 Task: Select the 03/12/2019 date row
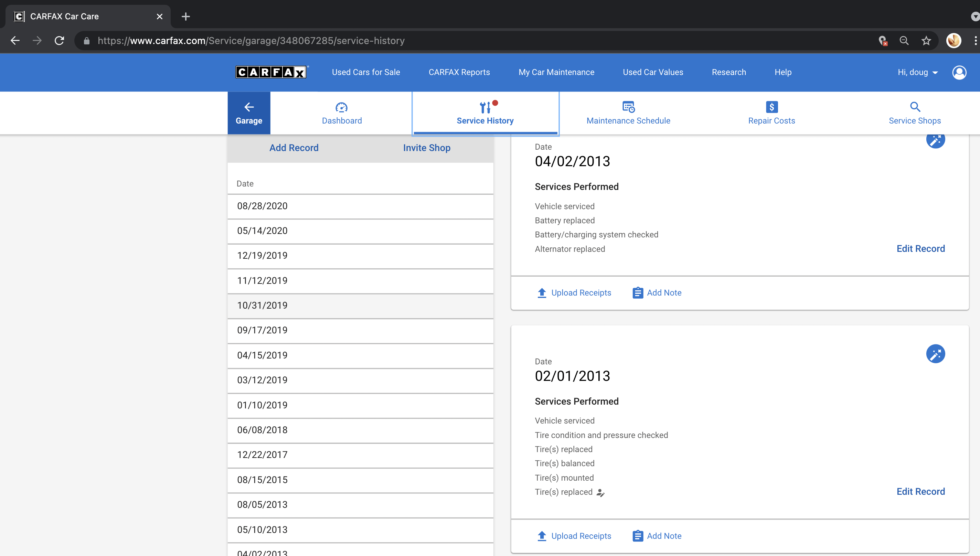(360, 381)
